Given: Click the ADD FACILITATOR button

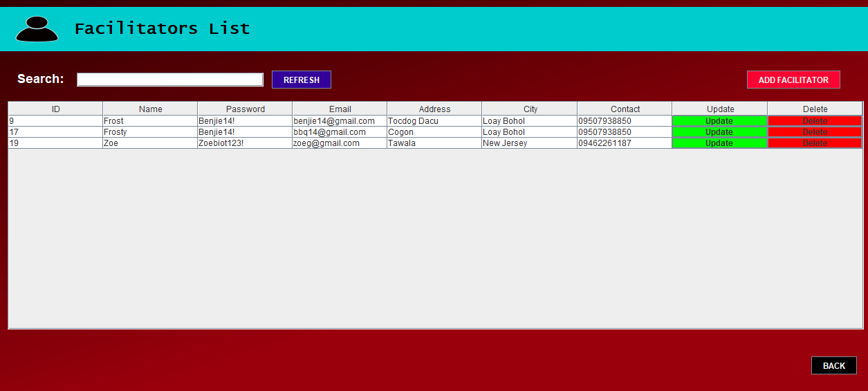Looking at the screenshot, I should [793, 80].
